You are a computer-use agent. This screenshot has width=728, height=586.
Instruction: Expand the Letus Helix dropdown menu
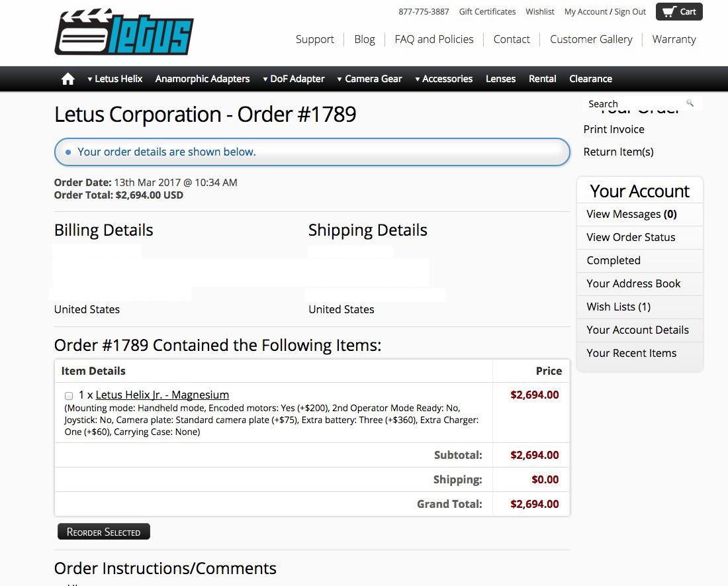pyautogui.click(x=114, y=79)
